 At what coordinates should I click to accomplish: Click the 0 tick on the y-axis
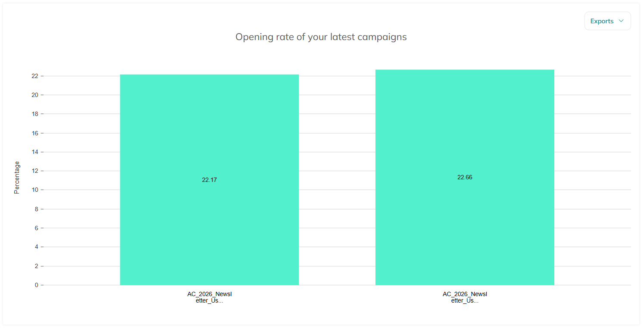(x=37, y=285)
